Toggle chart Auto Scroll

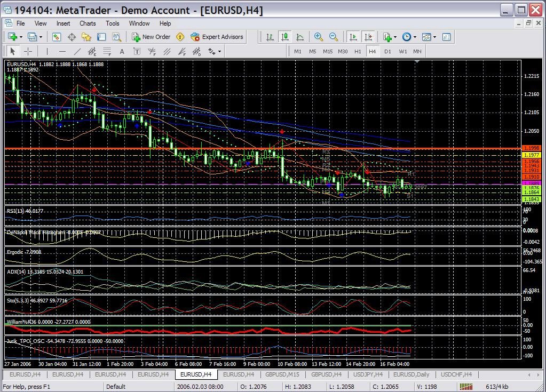pos(353,37)
